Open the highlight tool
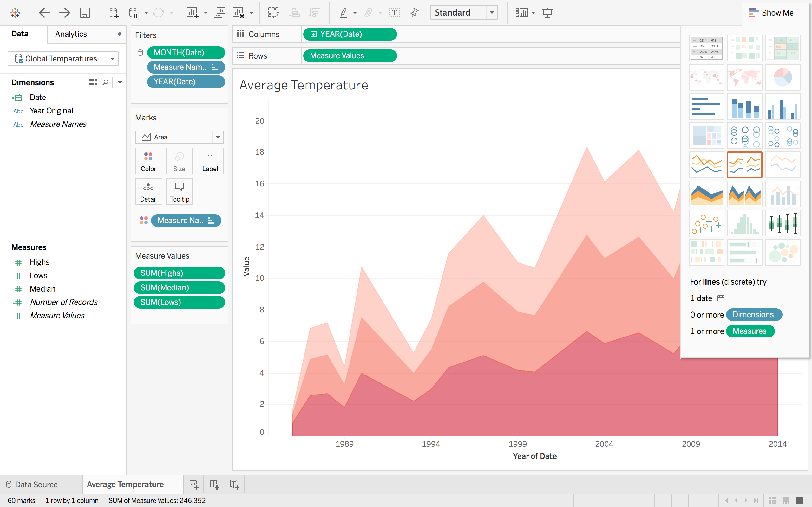This screenshot has height=507, width=812. [344, 12]
